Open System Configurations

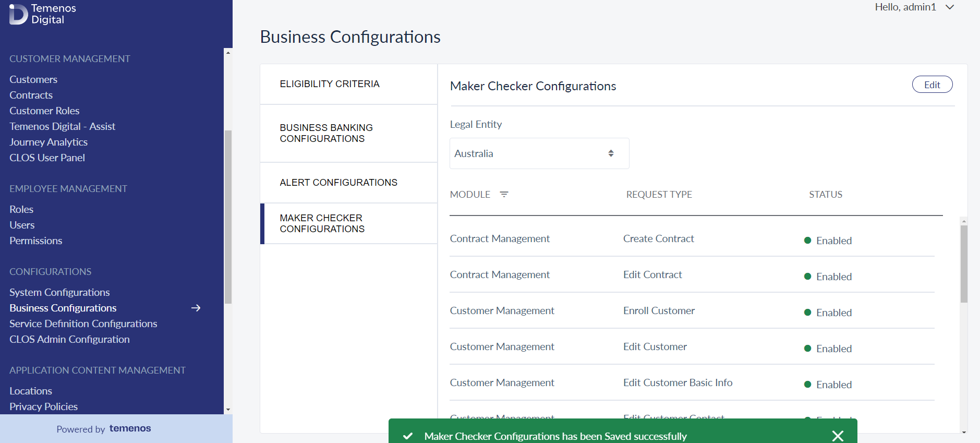point(59,292)
